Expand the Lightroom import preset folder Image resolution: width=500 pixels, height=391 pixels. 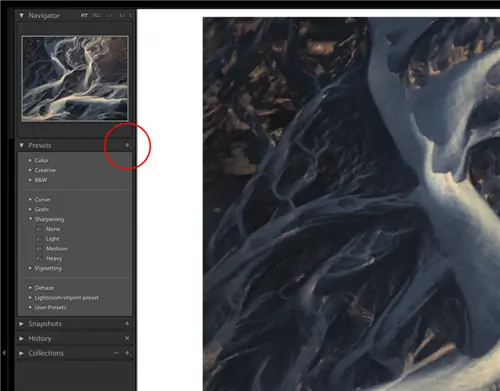tap(30, 297)
